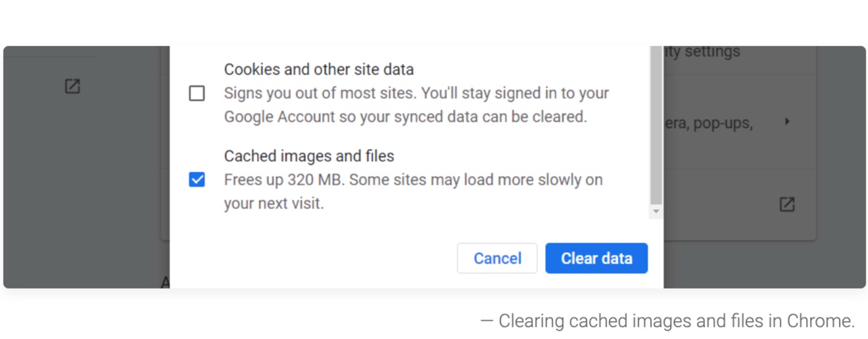Click the open-in-new-window icon in the right settings row
The height and width of the screenshot is (339, 868).
click(x=786, y=204)
